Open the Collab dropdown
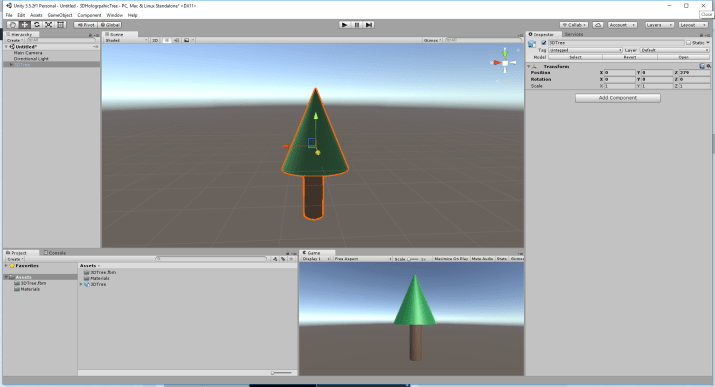715x387 pixels. 574,25
